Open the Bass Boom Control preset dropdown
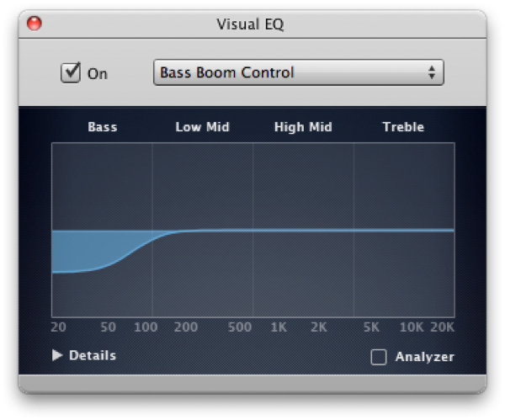Screen dimensions: 505x420 [299, 72]
